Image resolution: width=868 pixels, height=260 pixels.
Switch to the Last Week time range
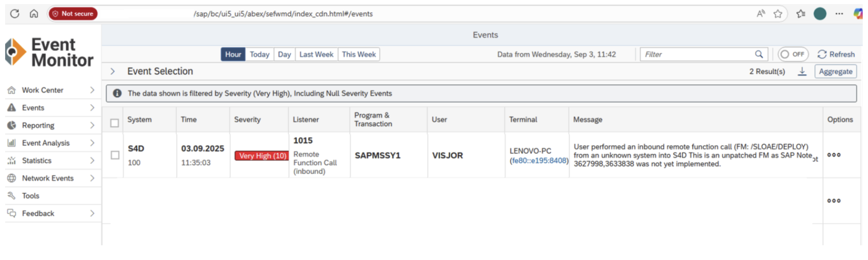316,54
